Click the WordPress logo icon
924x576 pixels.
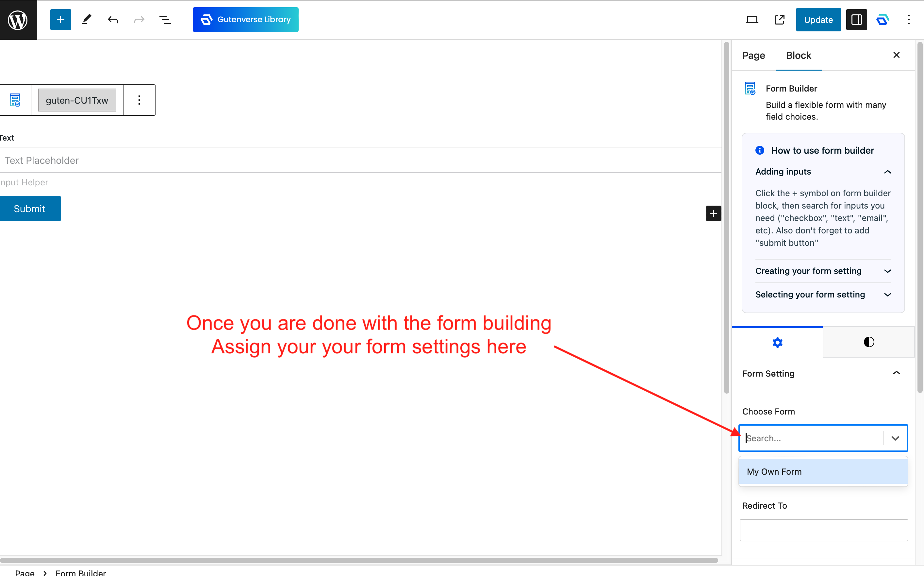tap(18, 20)
